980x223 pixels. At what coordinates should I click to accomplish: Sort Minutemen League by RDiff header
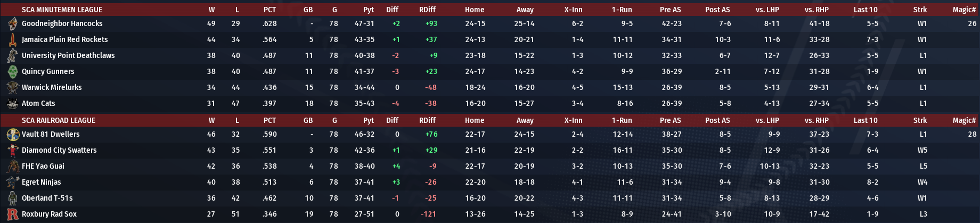tap(427, 10)
